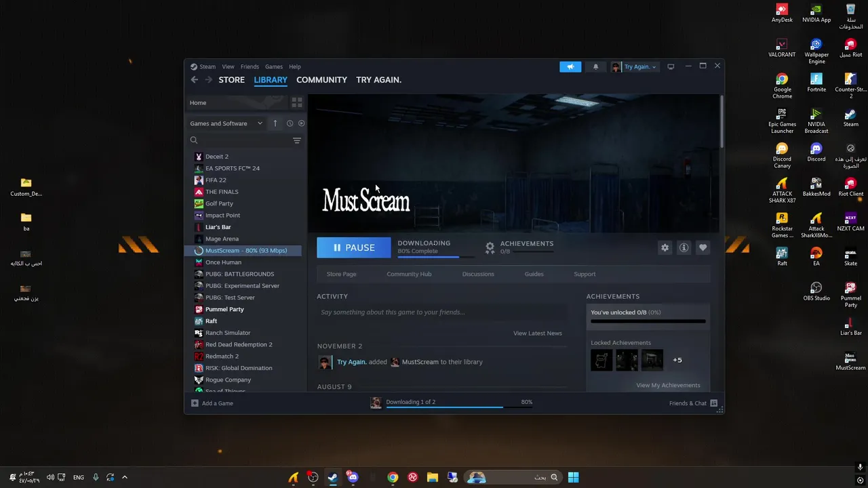868x488 pixels.
Task: Go to the STORE tab
Action: [x=231, y=80]
